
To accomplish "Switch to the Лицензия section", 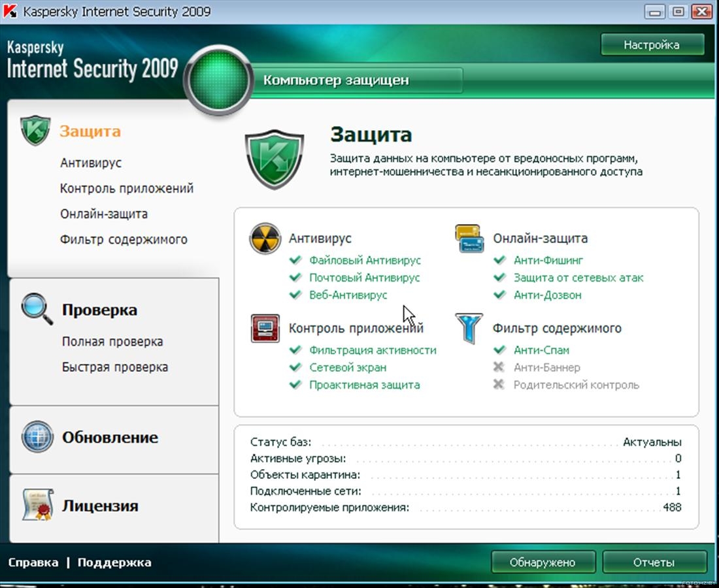I will click(x=100, y=506).
